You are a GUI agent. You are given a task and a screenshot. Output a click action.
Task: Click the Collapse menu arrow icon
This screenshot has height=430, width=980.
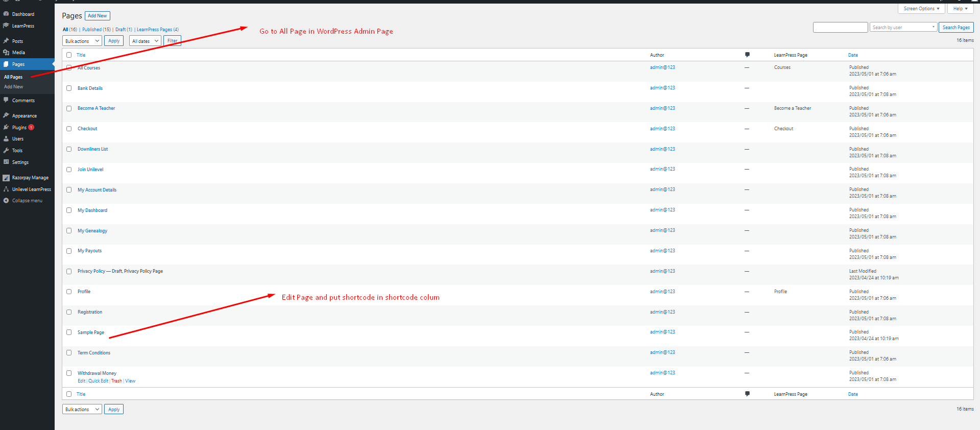tap(6, 201)
